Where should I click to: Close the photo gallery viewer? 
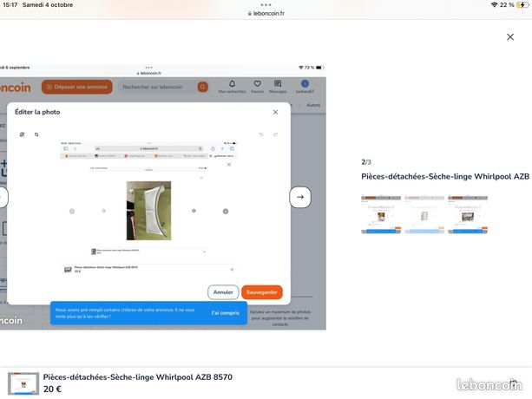509,37
